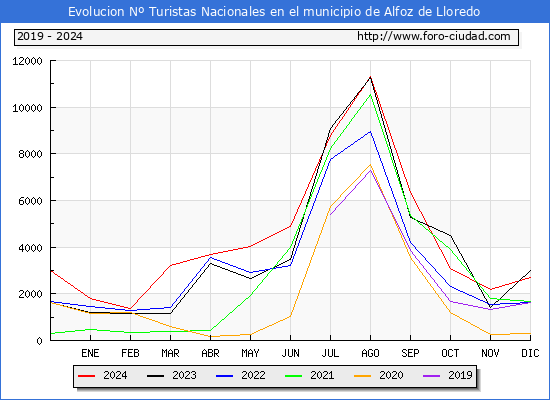Image resolution: width=550 pixels, height=400 pixels.
Task: Click the 2020 legend label
Action: pos(391,375)
